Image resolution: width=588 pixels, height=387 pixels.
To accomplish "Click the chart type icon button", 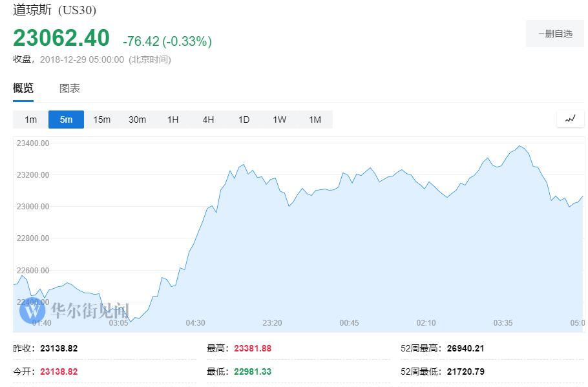I will [x=570, y=119].
